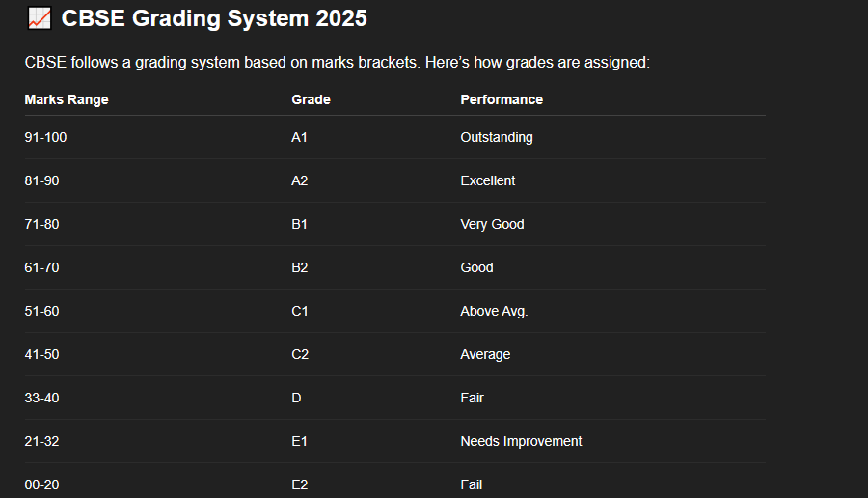Screen dimensions: 868x498
Task: Select the Outstanding performance cell
Action: point(497,137)
